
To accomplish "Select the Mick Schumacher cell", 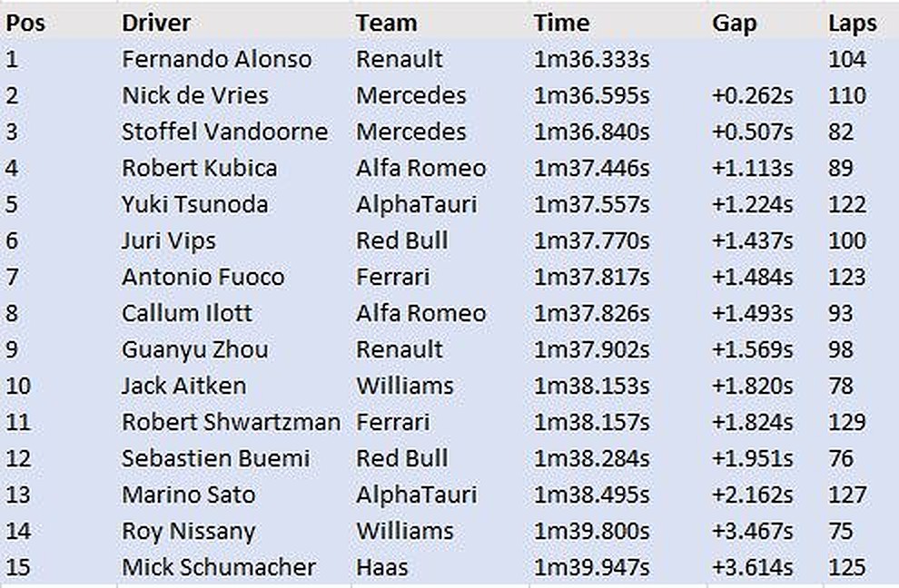I will pyautogui.click(x=218, y=567).
